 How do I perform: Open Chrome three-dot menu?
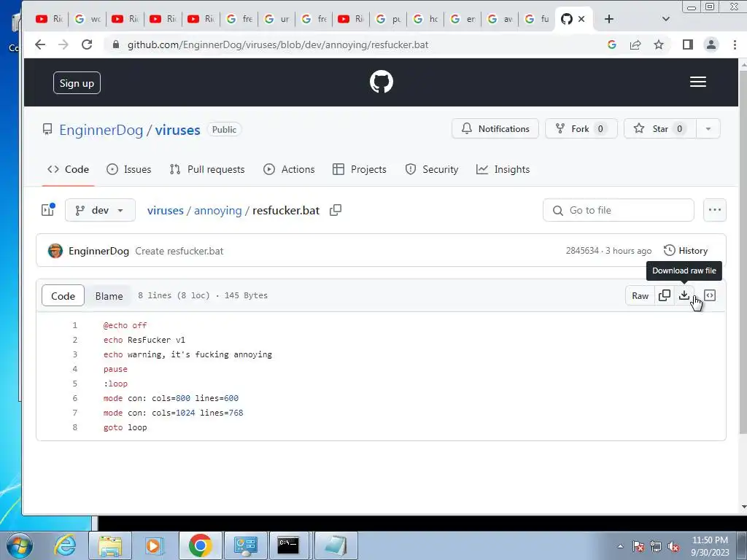(735, 44)
